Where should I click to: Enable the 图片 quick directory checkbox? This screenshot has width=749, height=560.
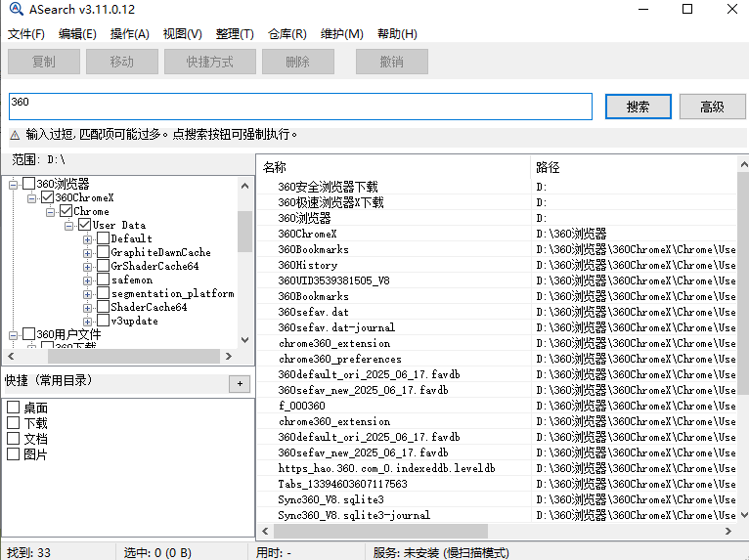click(14, 454)
